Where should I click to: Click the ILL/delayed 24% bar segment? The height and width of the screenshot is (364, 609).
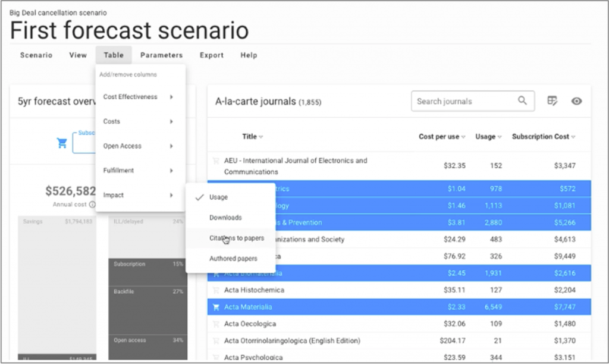click(x=148, y=236)
